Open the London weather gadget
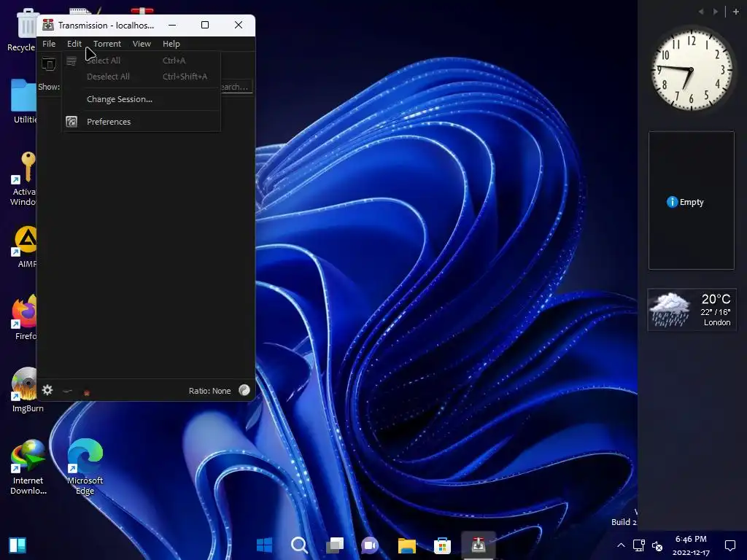This screenshot has height=560, width=747. tap(692, 309)
